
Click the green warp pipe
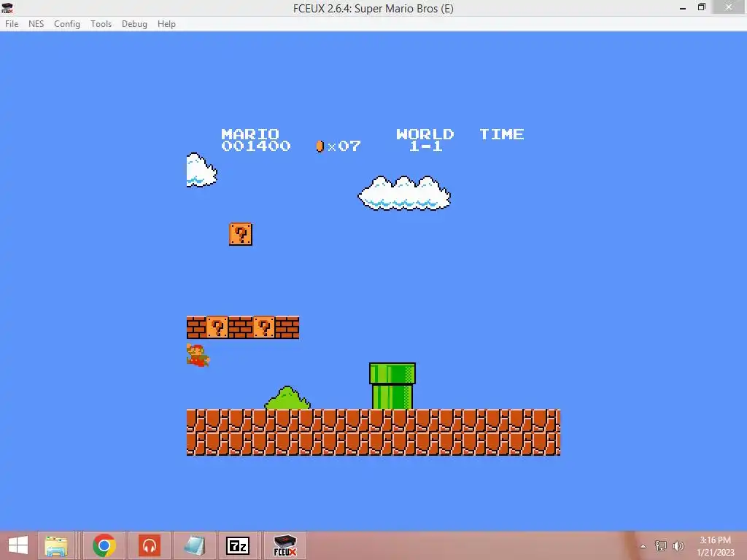[392, 386]
